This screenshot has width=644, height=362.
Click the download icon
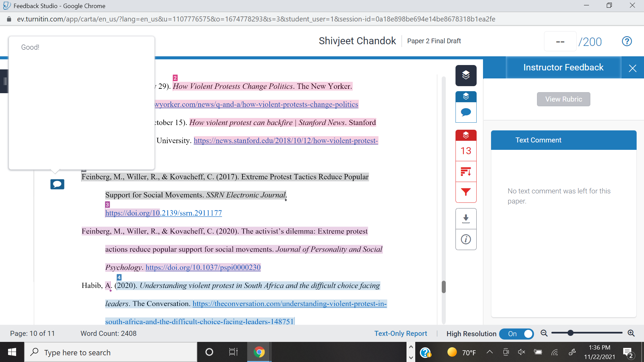466,219
